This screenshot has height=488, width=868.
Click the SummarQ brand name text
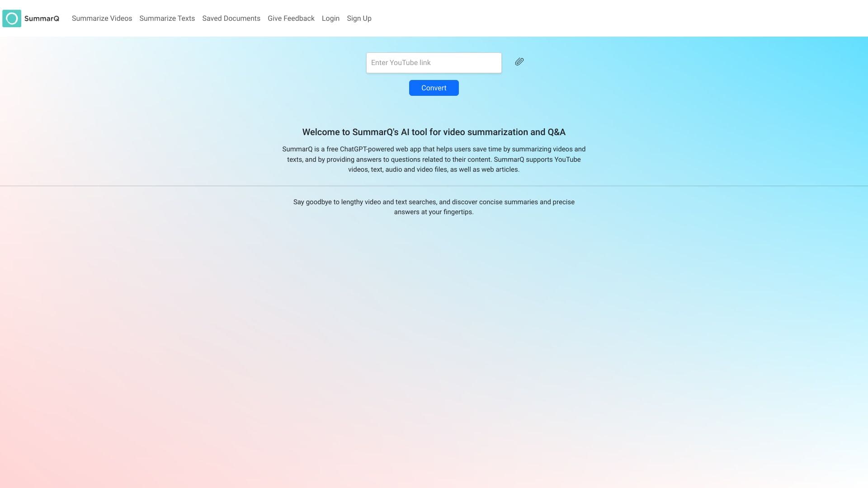click(x=42, y=19)
